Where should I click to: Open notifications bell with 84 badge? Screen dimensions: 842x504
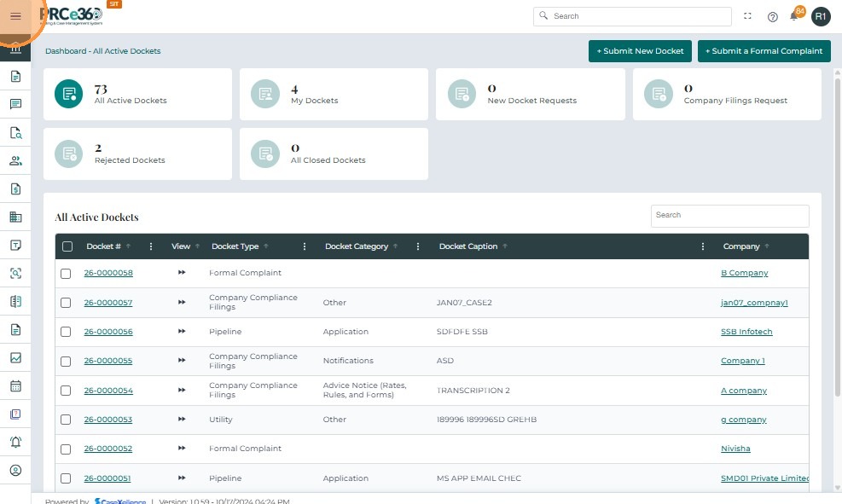pos(794,16)
